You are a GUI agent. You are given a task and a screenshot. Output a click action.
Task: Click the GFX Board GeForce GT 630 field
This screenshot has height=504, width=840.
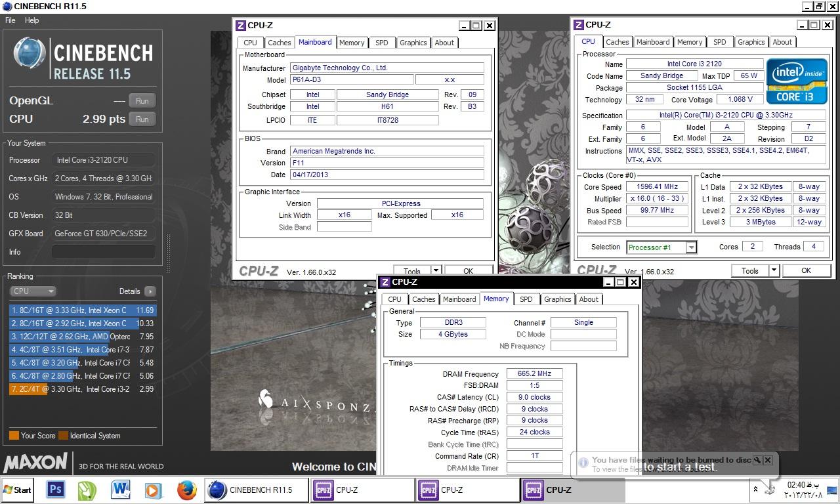coord(104,234)
